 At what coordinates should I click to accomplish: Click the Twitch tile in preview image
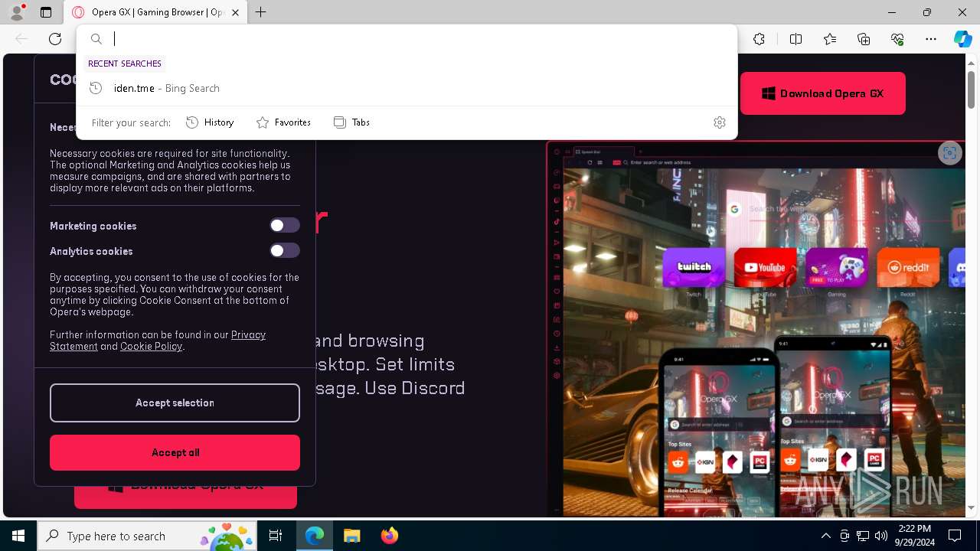pyautogui.click(x=694, y=268)
